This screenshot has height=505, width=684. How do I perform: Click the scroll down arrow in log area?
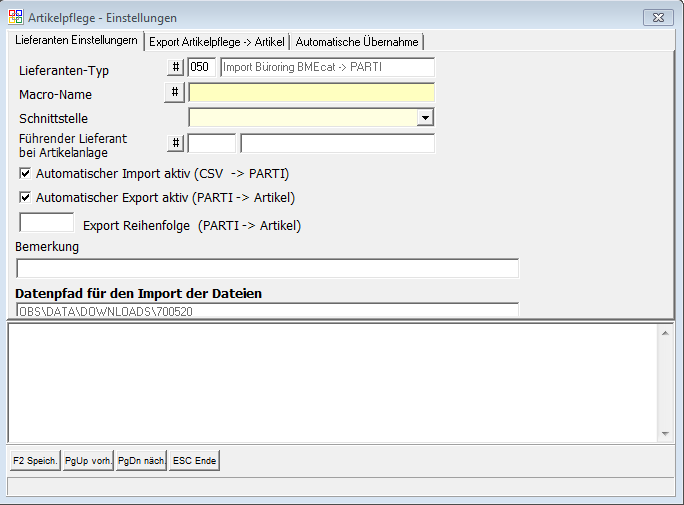(x=664, y=433)
